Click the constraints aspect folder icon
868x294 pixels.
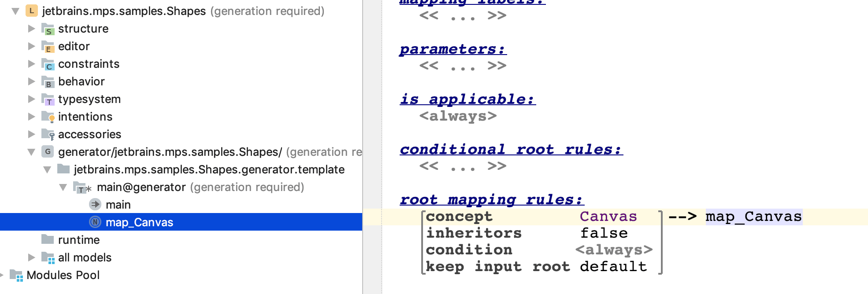click(48, 64)
